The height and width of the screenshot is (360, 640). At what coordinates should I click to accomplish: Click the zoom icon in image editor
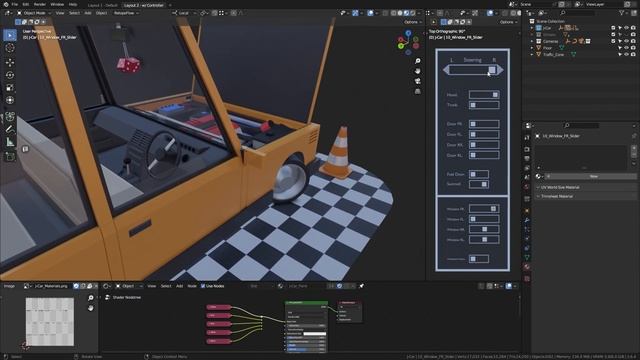coord(91,298)
